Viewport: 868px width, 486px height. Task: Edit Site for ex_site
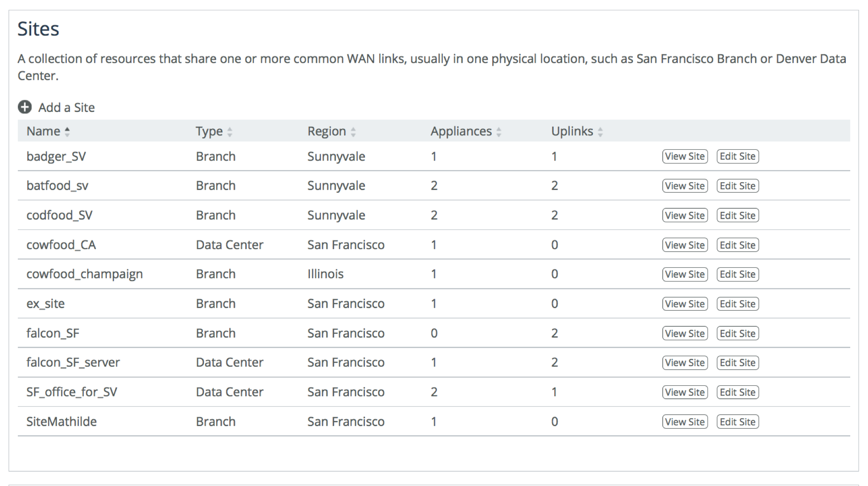coord(737,304)
